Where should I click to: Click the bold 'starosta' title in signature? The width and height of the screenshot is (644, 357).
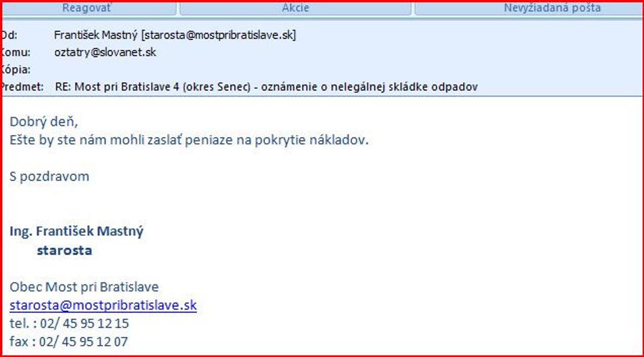coord(65,250)
